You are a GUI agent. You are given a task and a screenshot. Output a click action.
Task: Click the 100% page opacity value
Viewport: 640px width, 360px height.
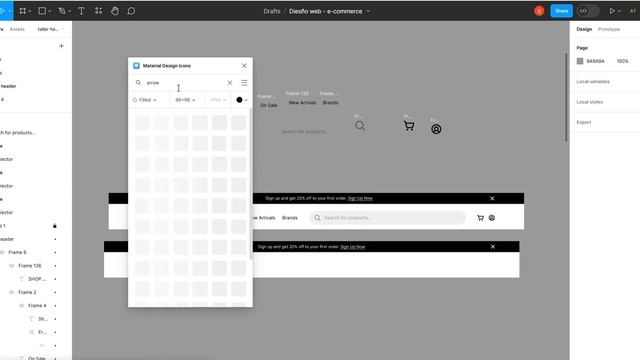[622, 61]
